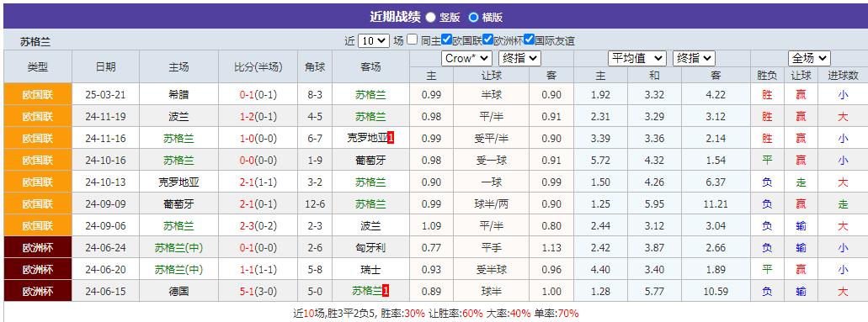Select the 竖版 layout radio button
Image resolution: width=868 pixels, height=322 pixels.
431,17
